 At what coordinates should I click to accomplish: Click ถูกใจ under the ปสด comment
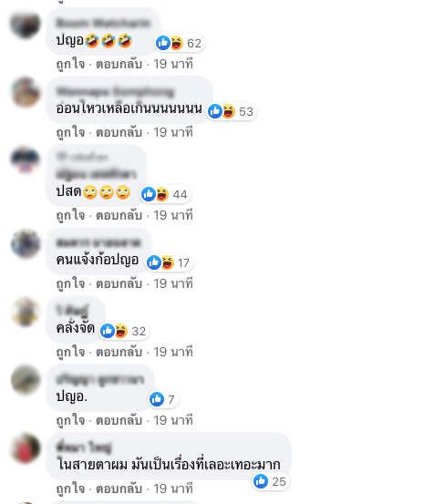[x=70, y=215]
